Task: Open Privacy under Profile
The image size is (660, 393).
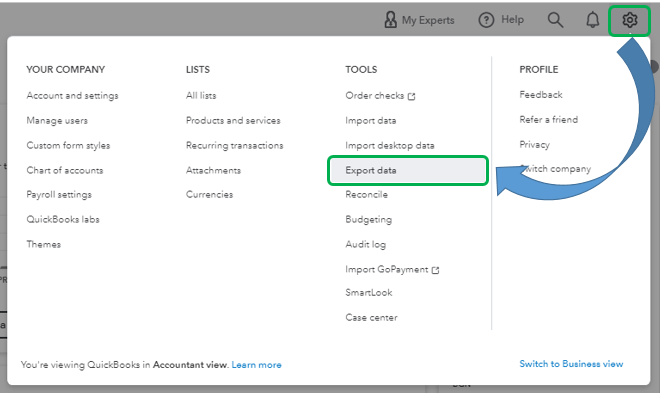Action: [x=534, y=144]
